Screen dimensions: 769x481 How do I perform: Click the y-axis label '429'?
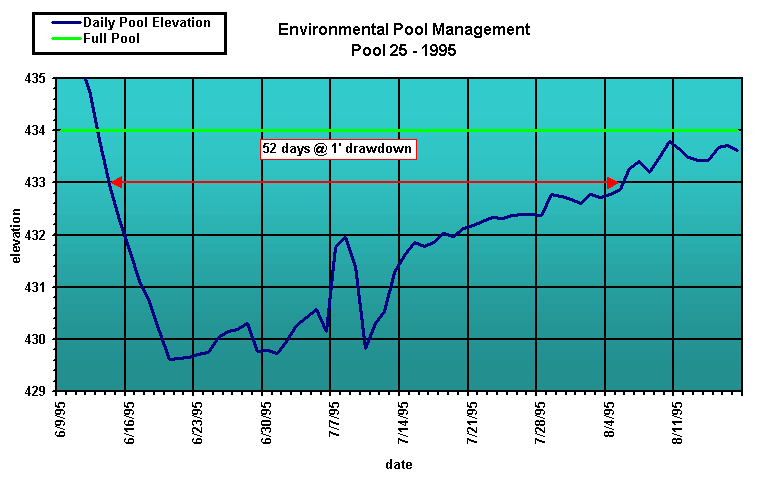[x=34, y=391]
